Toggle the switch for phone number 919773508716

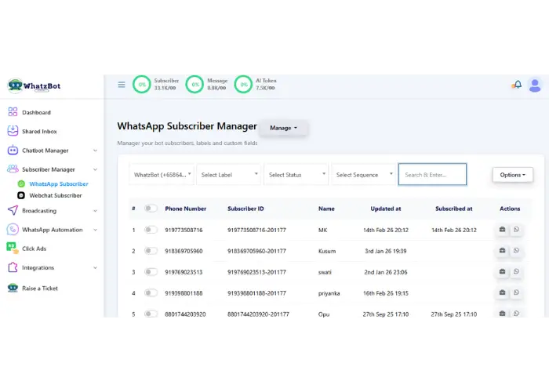click(x=151, y=230)
